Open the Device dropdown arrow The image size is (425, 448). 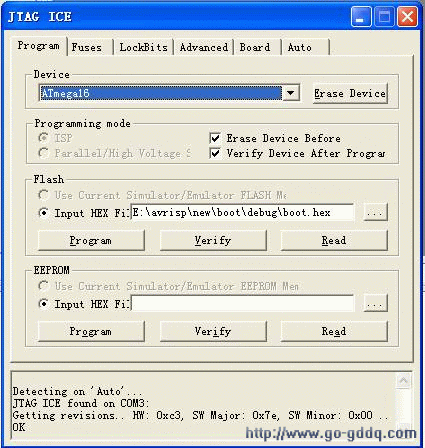[x=291, y=93]
